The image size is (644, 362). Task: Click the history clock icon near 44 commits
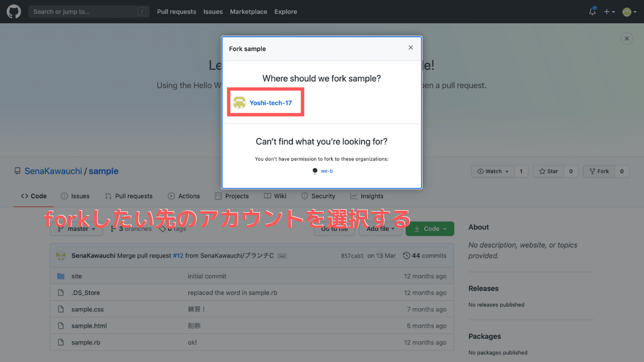pos(407,255)
